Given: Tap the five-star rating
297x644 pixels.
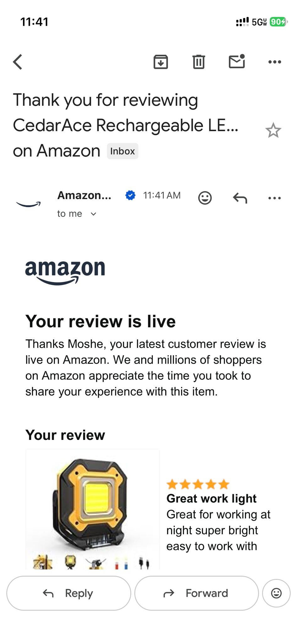Looking at the screenshot, I should (x=198, y=484).
